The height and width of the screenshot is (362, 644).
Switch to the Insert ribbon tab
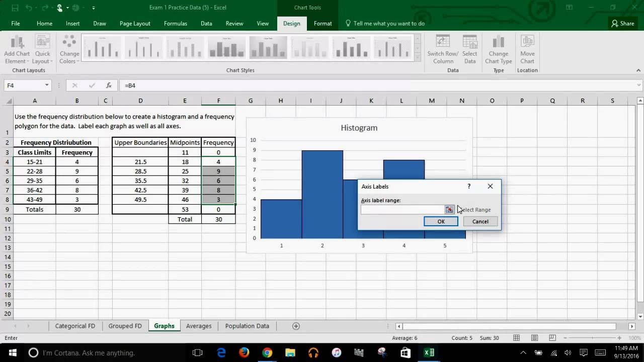click(72, 24)
